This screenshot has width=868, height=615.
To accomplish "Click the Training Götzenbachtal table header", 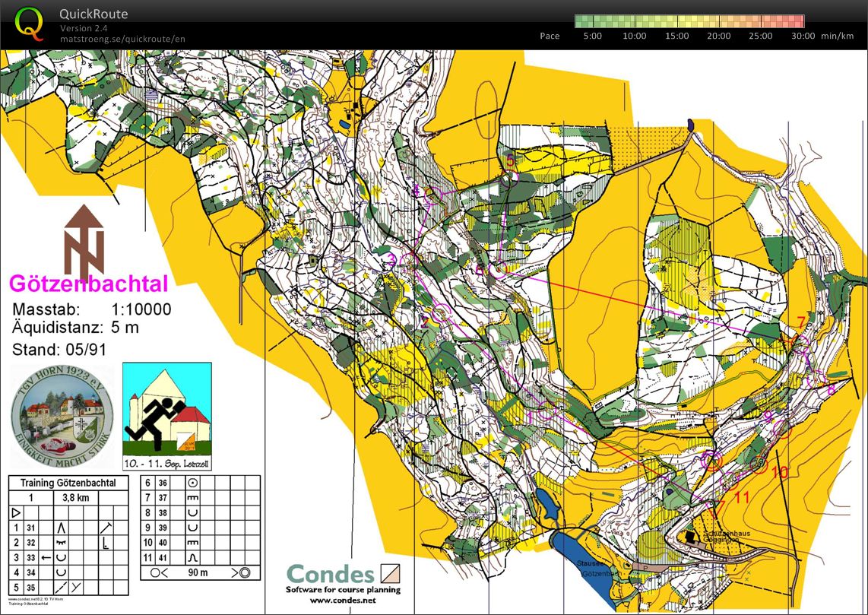I will pos(68,483).
